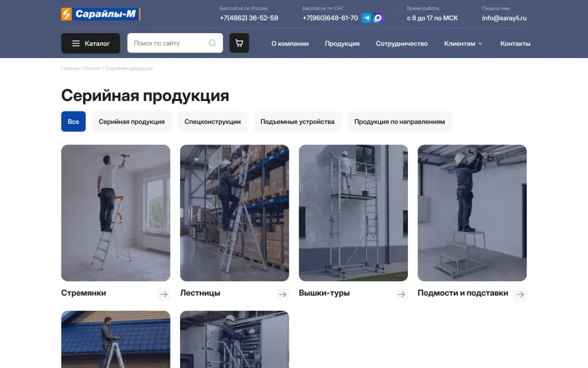
Task: Open the blue roof ladder image
Action: click(115, 339)
